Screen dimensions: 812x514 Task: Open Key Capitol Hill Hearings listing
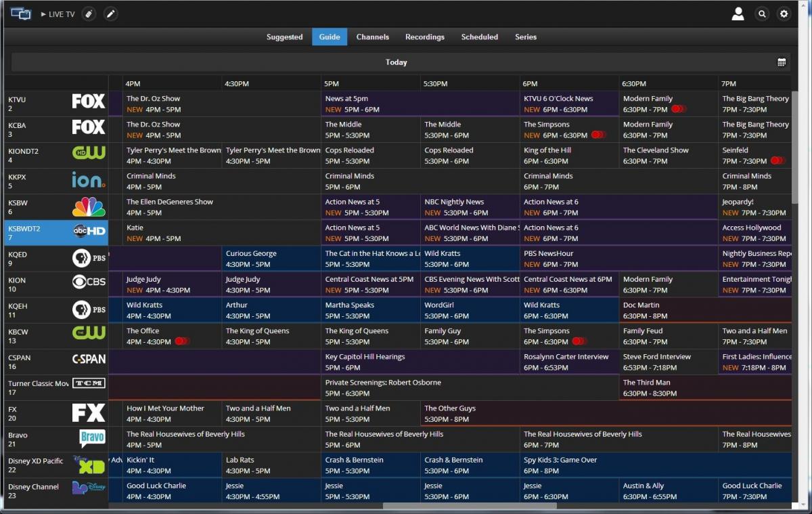click(x=420, y=362)
